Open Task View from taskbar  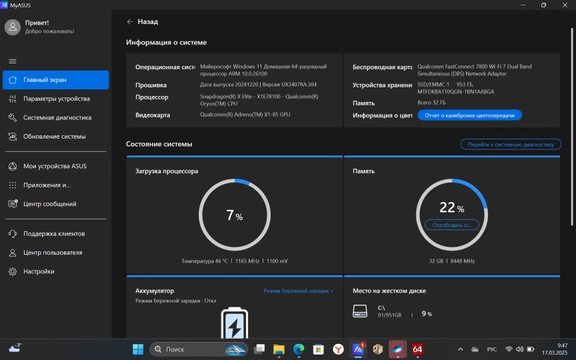pos(259,349)
